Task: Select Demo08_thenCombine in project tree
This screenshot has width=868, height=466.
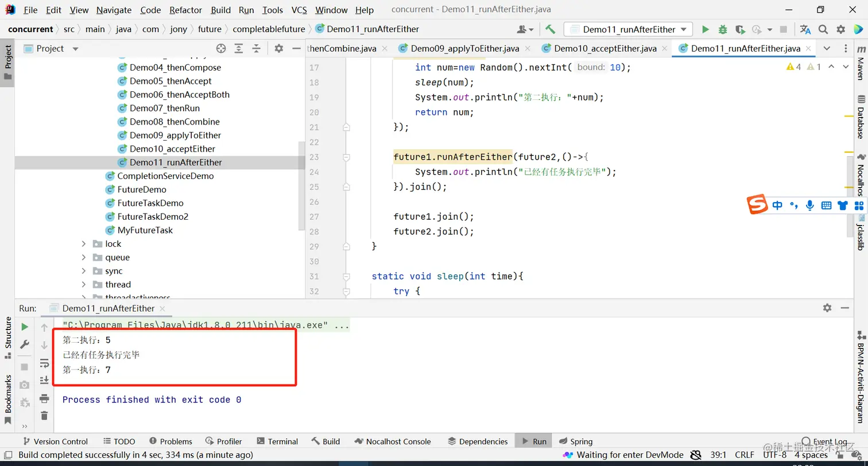Action: [175, 122]
